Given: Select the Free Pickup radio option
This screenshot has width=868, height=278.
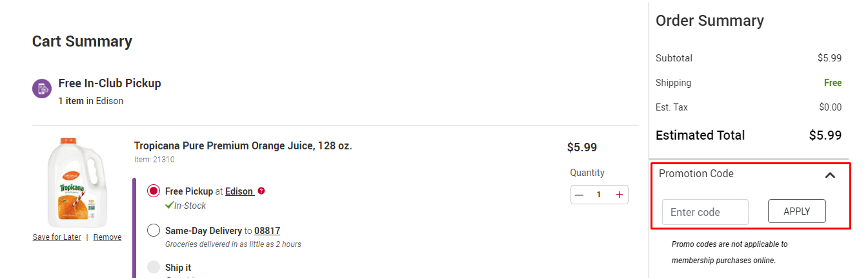Looking at the screenshot, I should tap(154, 191).
